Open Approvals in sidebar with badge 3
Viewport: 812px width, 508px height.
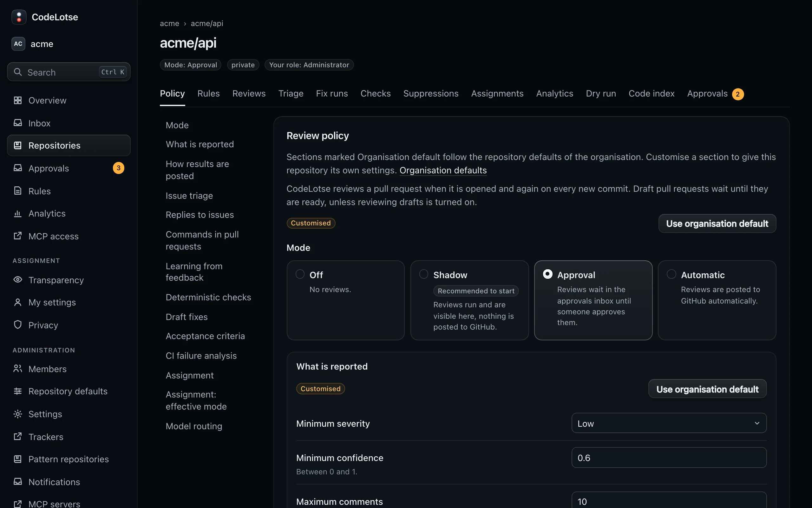(x=69, y=168)
